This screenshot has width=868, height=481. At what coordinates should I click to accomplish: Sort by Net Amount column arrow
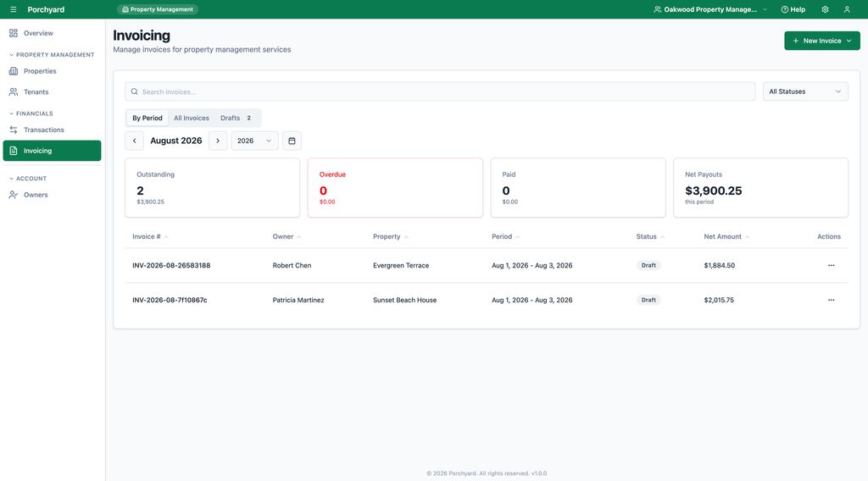[747, 237]
